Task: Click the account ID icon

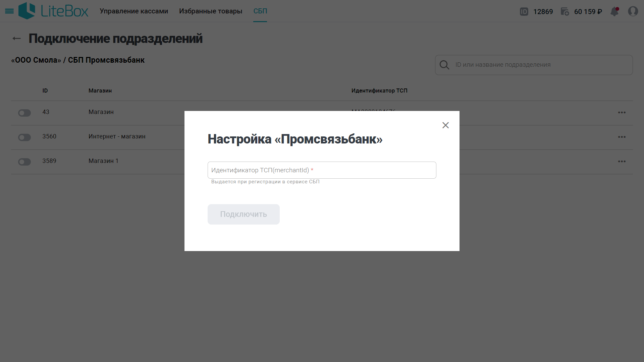Action: pyautogui.click(x=524, y=12)
